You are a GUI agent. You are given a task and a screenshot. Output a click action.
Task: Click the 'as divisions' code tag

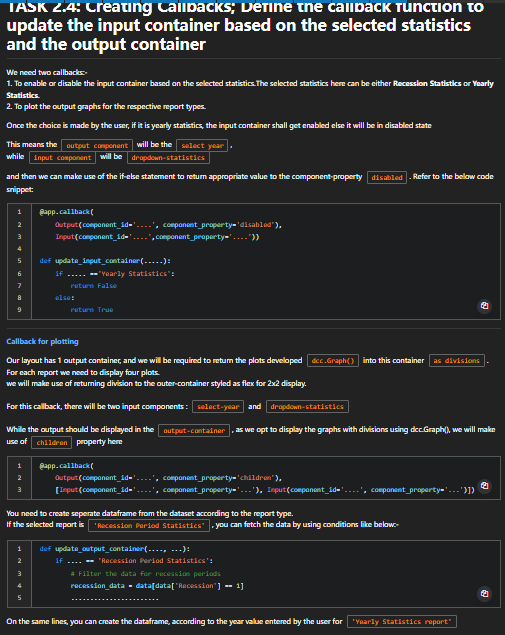(x=456, y=360)
